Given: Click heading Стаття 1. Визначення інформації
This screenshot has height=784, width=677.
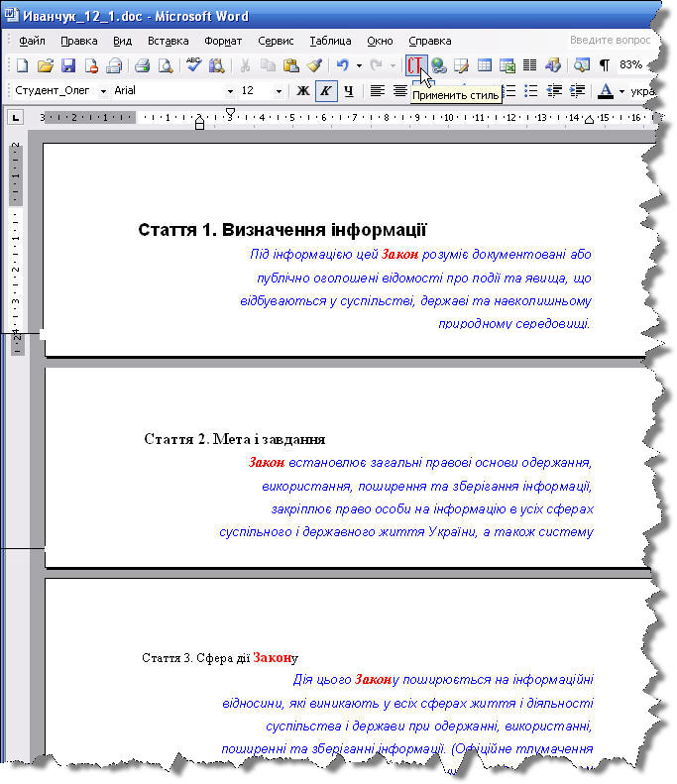Looking at the screenshot, I should (x=282, y=230).
